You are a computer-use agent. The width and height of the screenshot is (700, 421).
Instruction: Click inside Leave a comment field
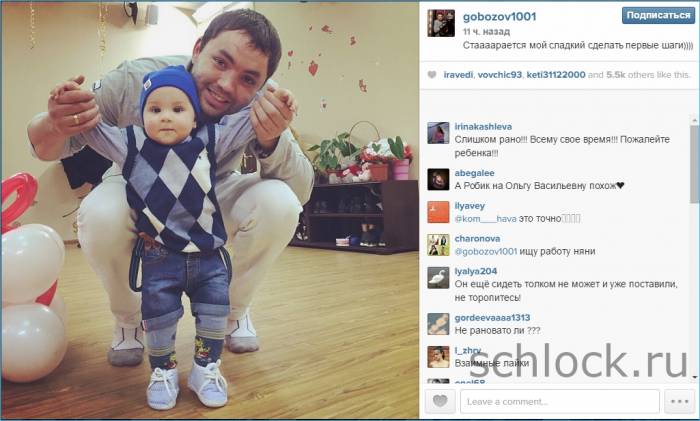click(560, 401)
